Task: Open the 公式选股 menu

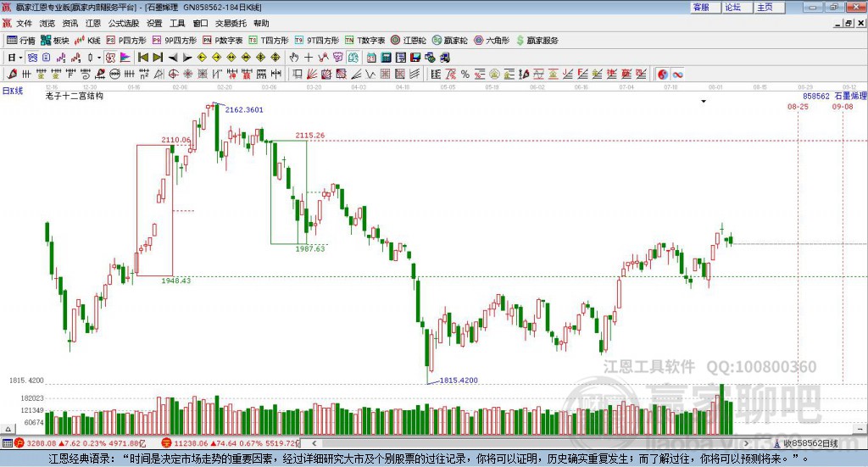Action: coord(124,23)
